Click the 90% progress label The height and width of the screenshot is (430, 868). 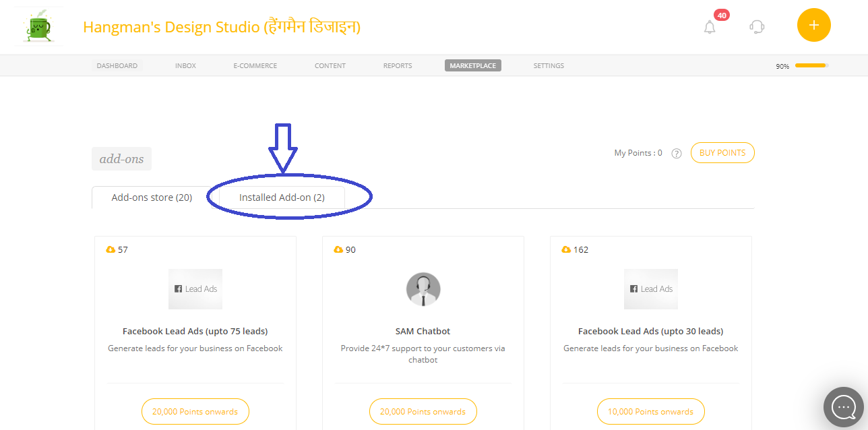[x=782, y=66]
